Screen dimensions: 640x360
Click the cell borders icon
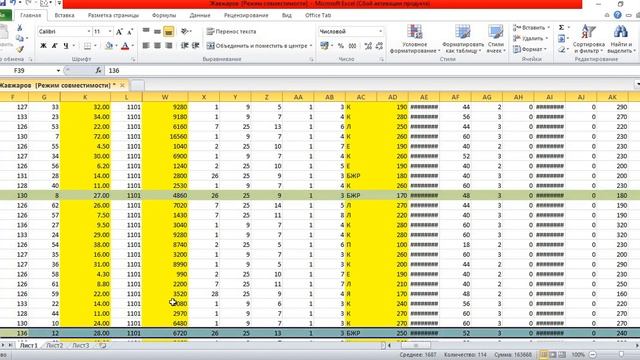tap(87, 46)
